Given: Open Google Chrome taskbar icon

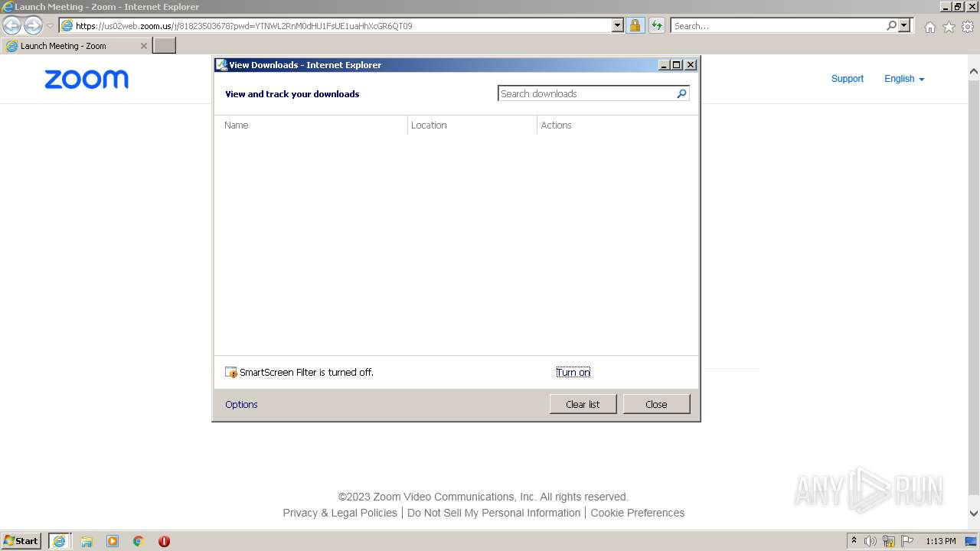Looking at the screenshot, I should pos(139,541).
